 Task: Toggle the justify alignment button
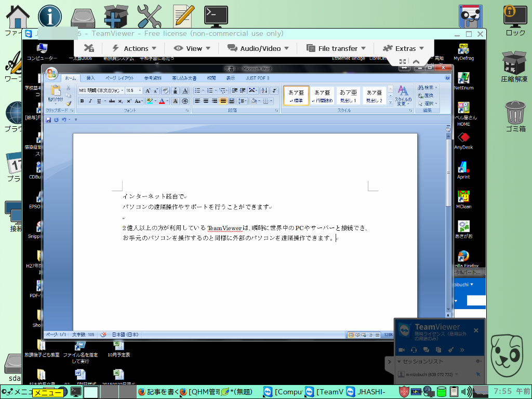[x=223, y=101]
